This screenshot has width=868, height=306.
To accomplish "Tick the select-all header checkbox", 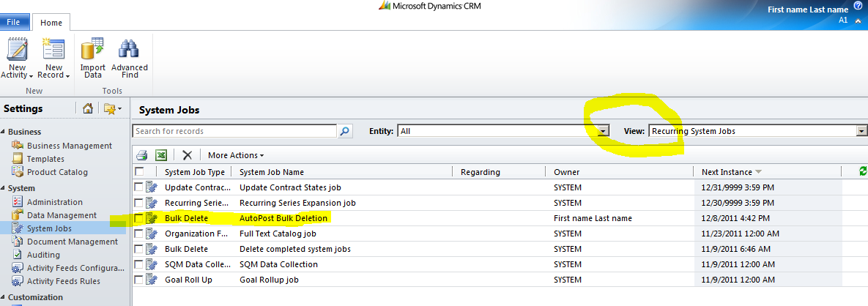I will [138, 172].
